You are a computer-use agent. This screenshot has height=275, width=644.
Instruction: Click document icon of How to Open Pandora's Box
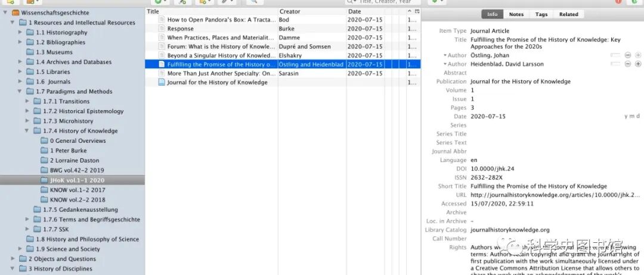(x=162, y=19)
